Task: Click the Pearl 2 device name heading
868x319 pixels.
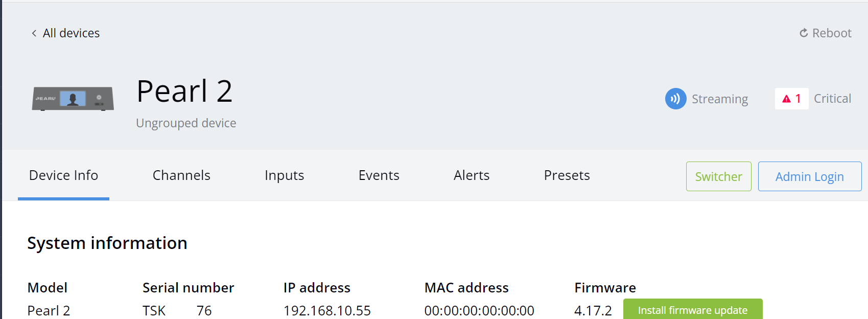Action: tap(184, 92)
